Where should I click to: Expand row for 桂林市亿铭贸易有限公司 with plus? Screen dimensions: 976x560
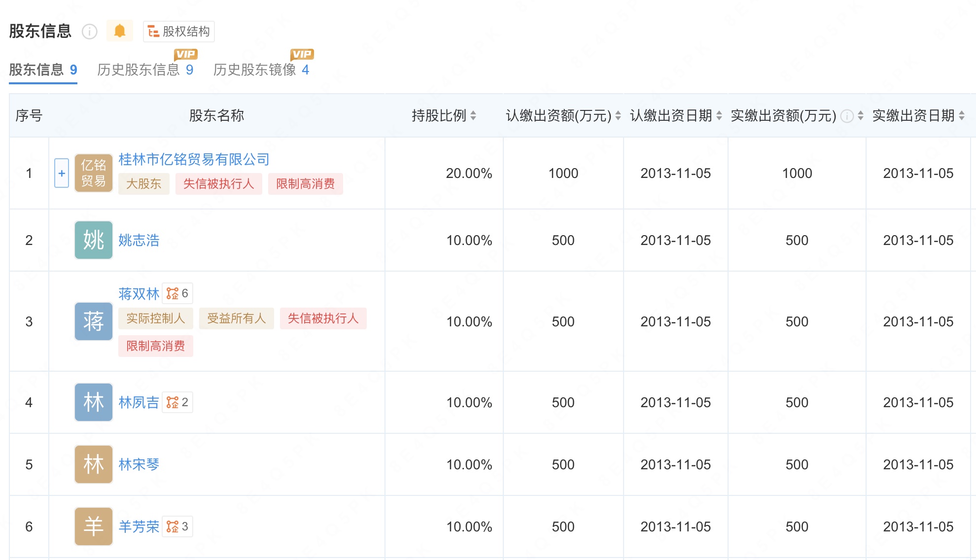[x=62, y=173]
